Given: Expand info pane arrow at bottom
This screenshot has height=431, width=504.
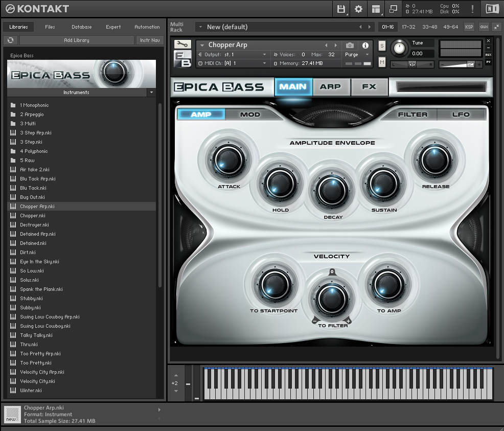Looking at the screenshot, I should (159, 410).
